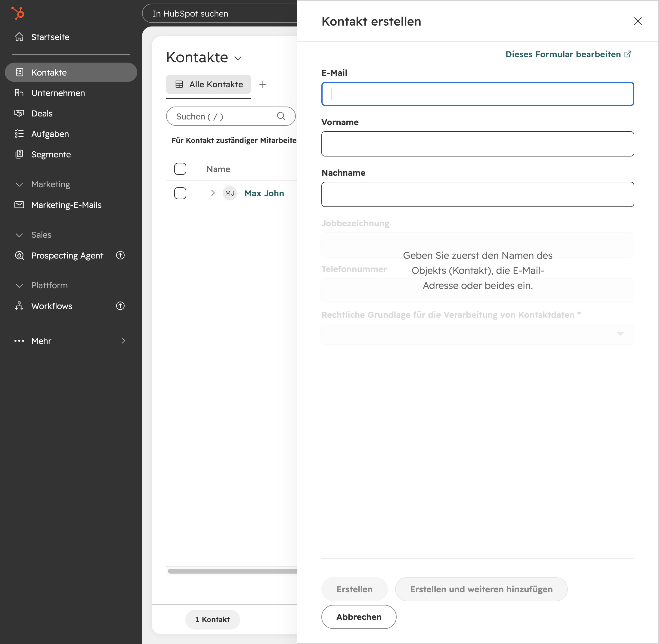Click the Segmente sidebar icon

click(19, 154)
